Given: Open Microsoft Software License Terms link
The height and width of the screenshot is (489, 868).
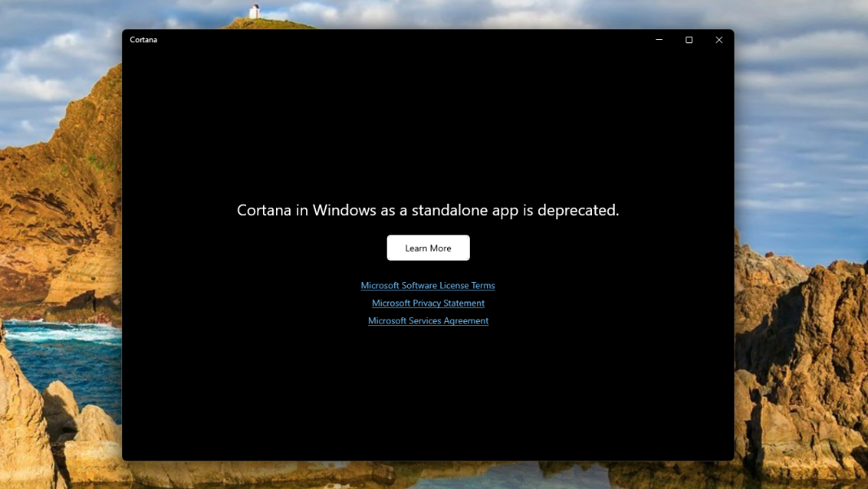Looking at the screenshot, I should coord(427,285).
